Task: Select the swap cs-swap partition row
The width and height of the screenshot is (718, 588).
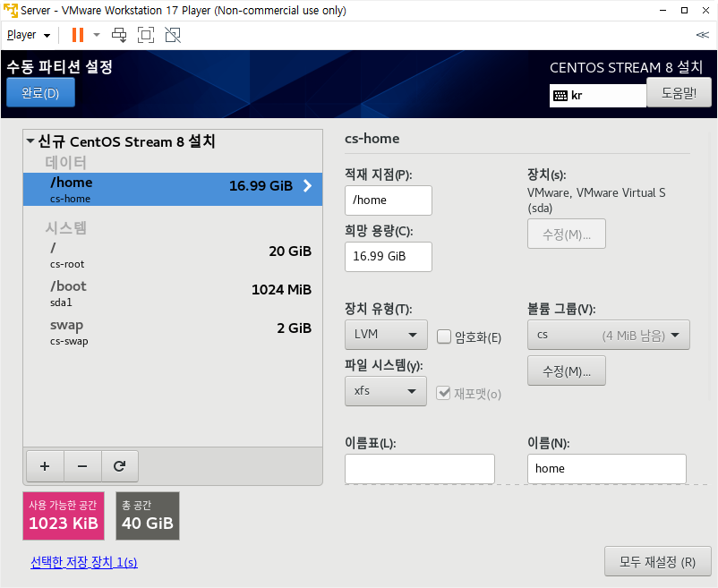Action: (173, 332)
